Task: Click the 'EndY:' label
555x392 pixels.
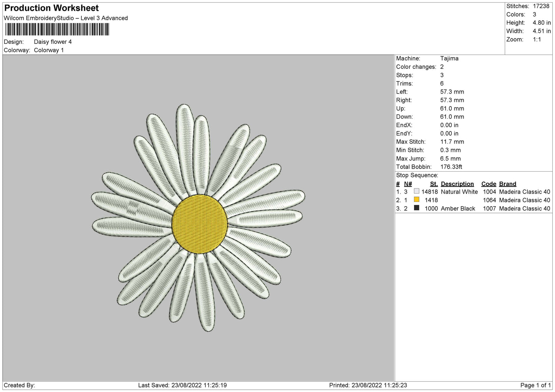Action: 404,134
